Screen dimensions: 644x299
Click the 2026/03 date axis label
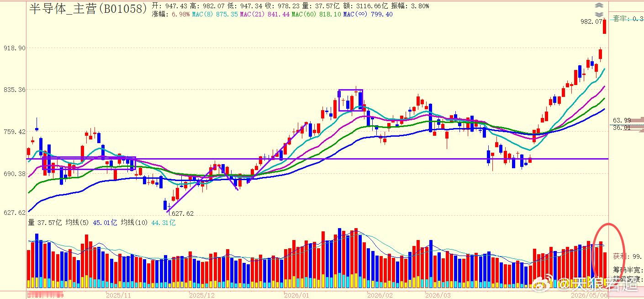(438, 295)
